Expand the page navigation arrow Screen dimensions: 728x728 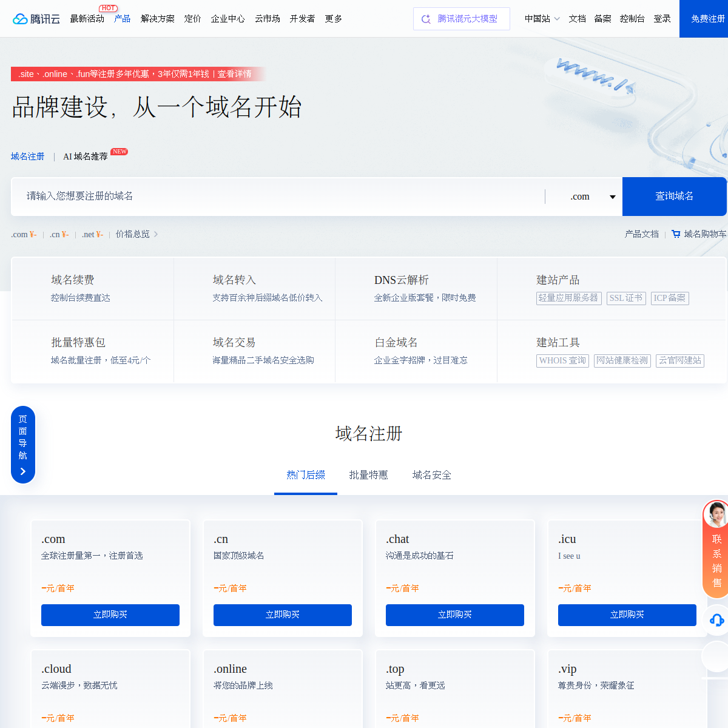[x=23, y=471]
